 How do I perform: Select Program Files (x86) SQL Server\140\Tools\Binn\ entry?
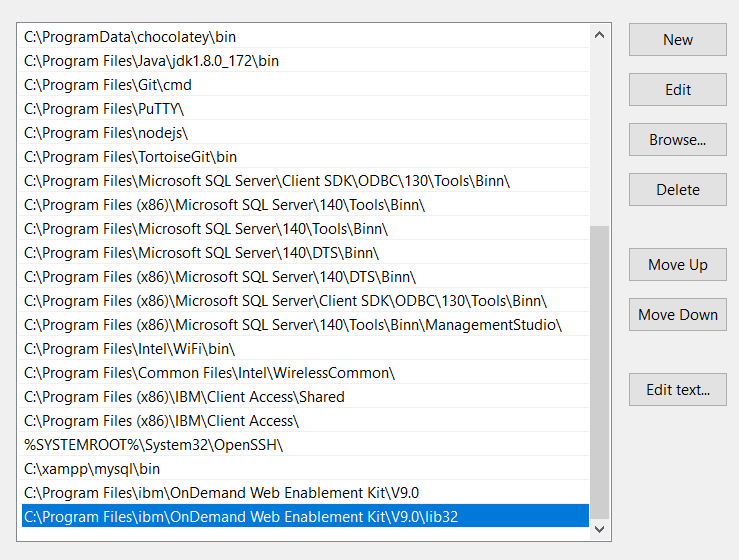pyautogui.click(x=303, y=205)
